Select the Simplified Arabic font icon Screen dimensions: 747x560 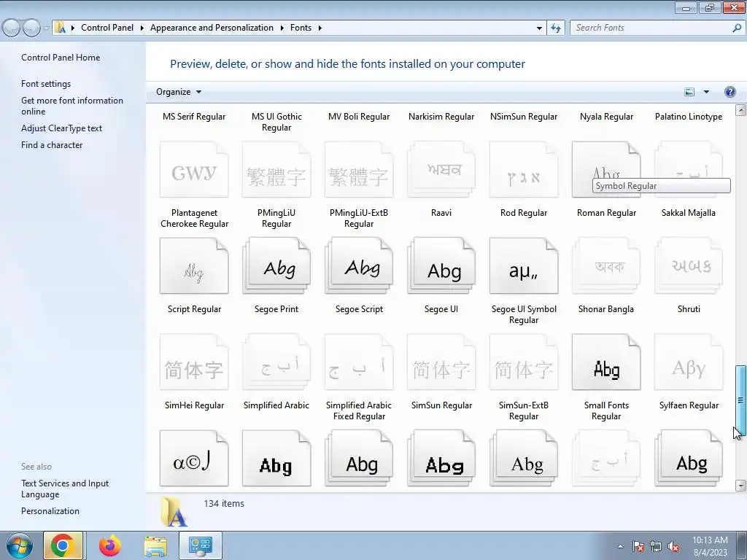(x=276, y=362)
